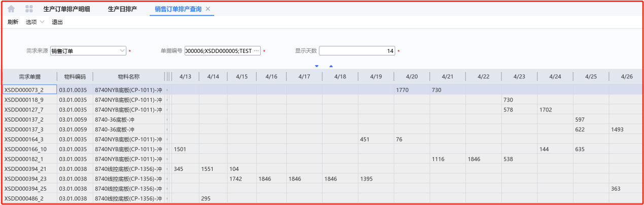The width and height of the screenshot is (644, 205).
Task: Open the home icon page
Action: click(11, 9)
